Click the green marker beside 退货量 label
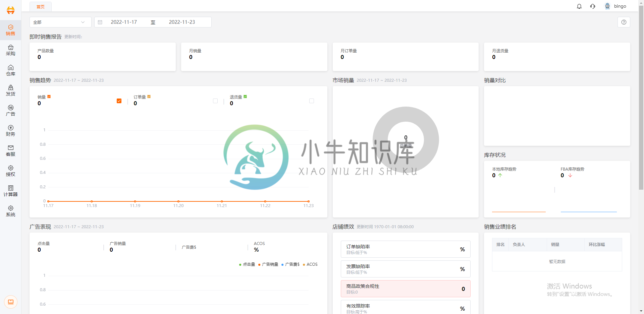The image size is (644, 314). 245,97
